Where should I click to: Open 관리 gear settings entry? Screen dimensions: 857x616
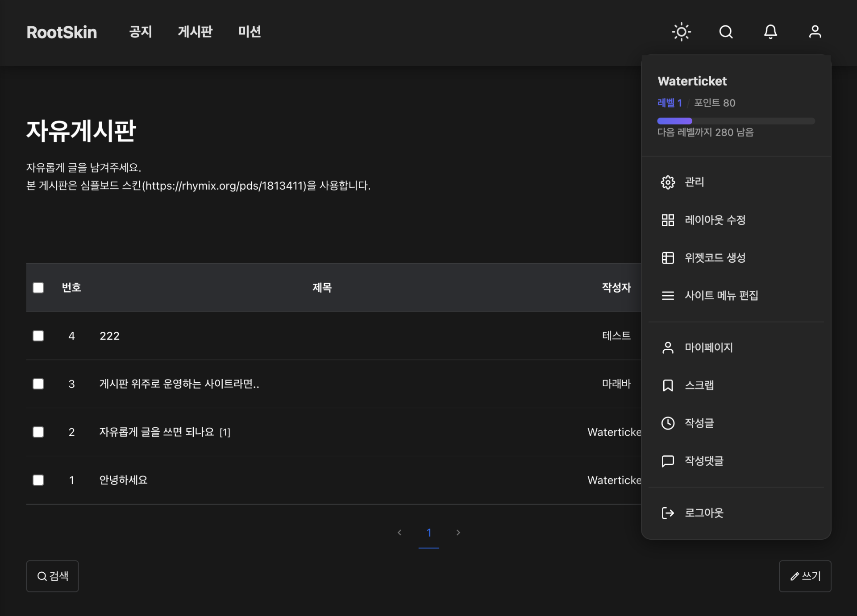click(668, 182)
